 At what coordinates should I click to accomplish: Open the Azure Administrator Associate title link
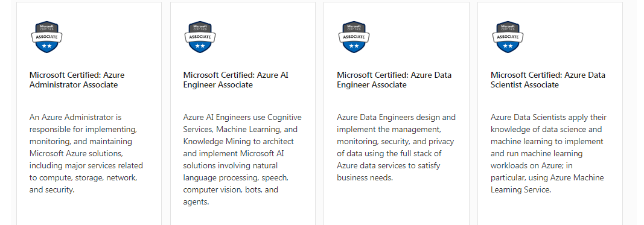click(x=77, y=80)
